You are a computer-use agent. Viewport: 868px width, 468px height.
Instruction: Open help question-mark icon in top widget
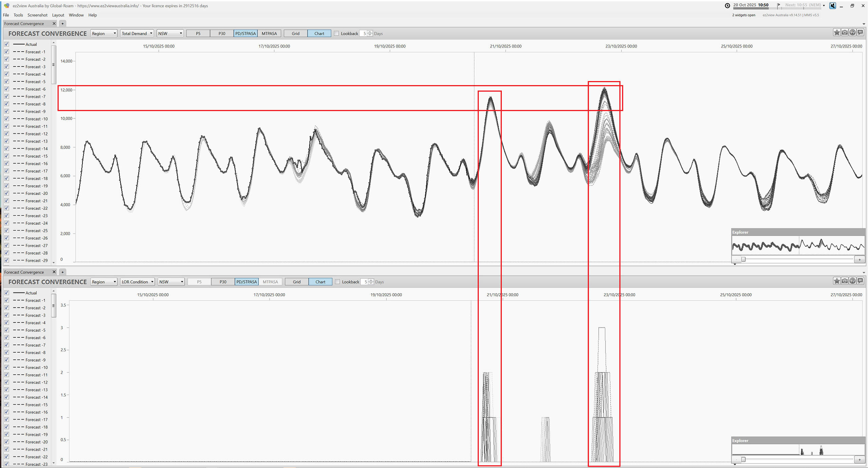852,33
